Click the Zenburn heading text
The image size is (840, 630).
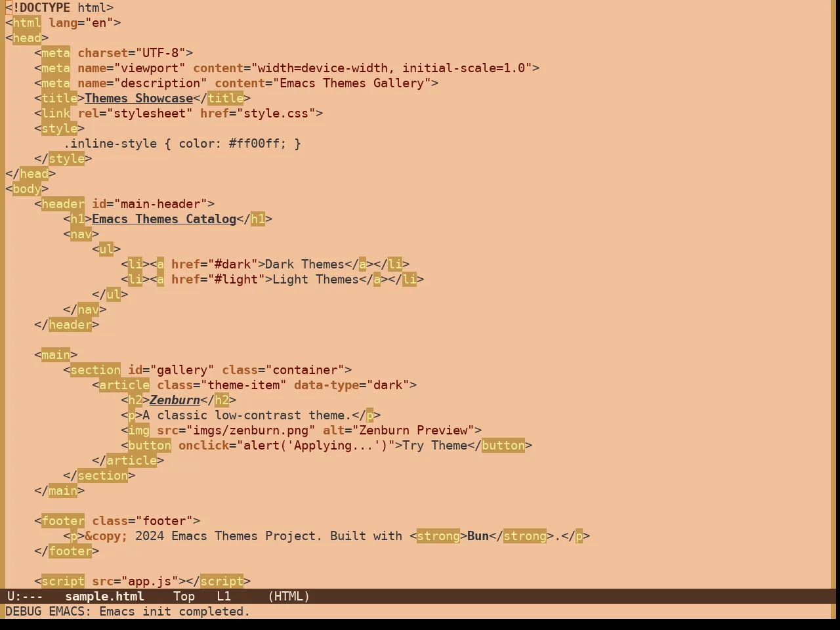coord(175,400)
